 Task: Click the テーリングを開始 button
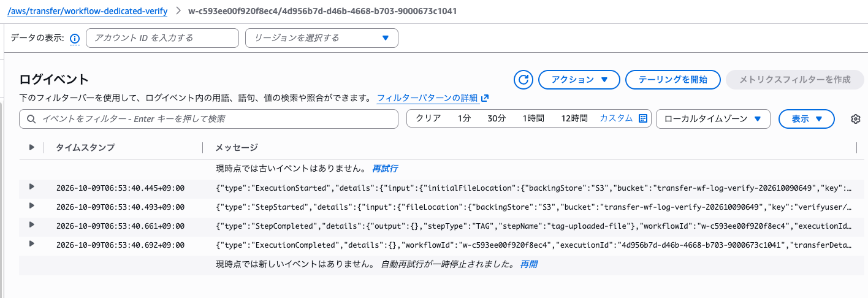pos(673,80)
